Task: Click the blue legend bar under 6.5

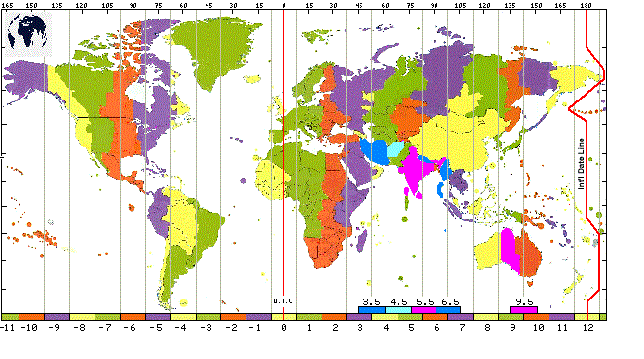Action: coord(448,310)
